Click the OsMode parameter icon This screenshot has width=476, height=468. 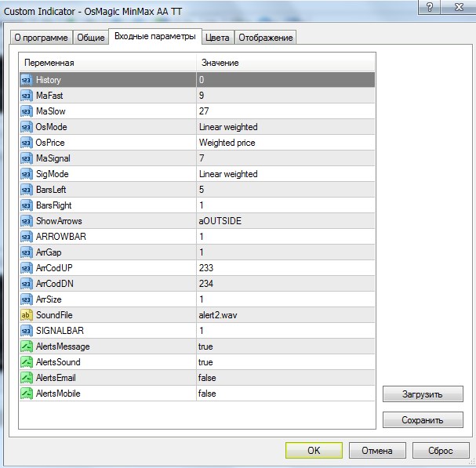27,127
